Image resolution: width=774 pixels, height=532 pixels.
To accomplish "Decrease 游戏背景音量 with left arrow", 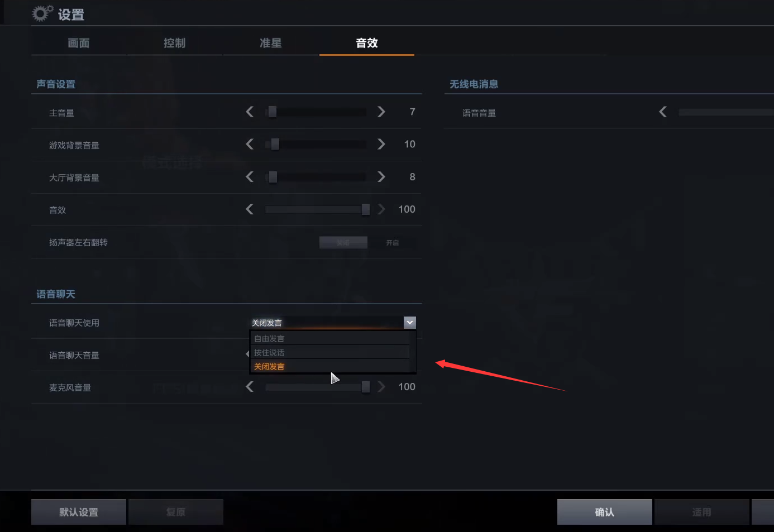I will coord(250,144).
